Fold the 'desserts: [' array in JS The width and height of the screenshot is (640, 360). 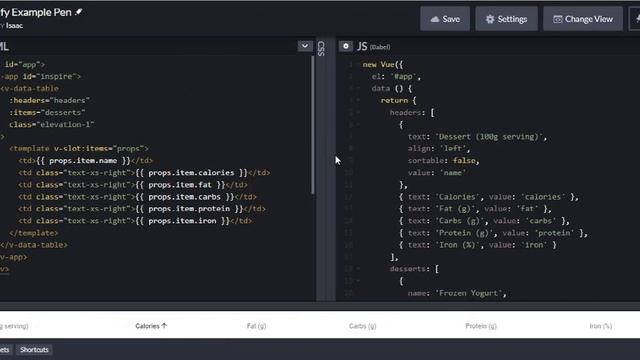click(358, 269)
